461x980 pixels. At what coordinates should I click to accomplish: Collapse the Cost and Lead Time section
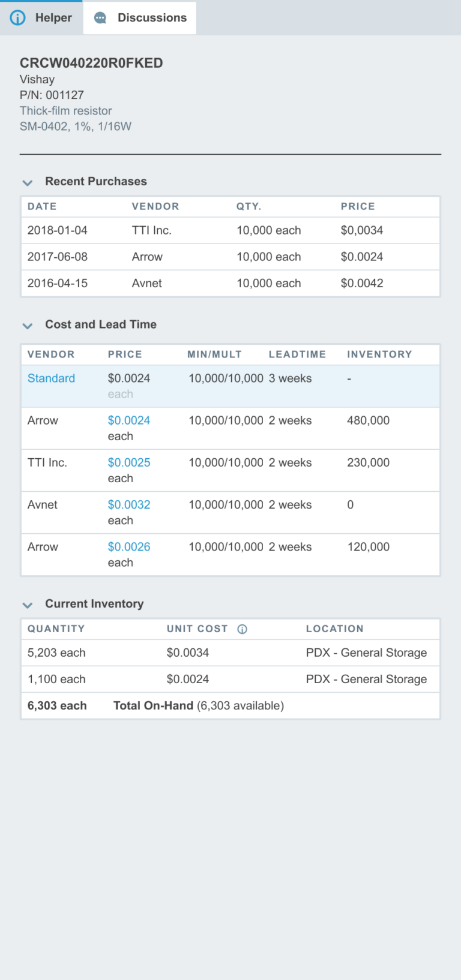28,326
